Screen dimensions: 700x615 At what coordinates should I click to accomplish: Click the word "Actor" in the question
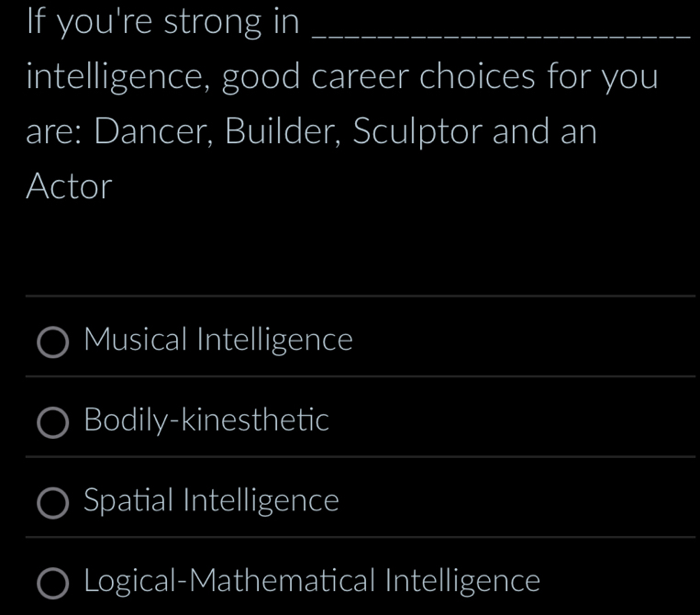[x=69, y=187]
